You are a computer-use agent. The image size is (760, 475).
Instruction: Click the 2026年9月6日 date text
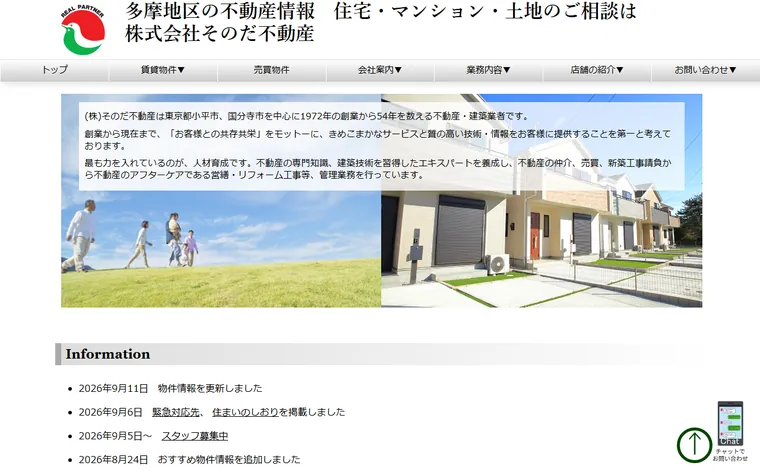click(111, 412)
